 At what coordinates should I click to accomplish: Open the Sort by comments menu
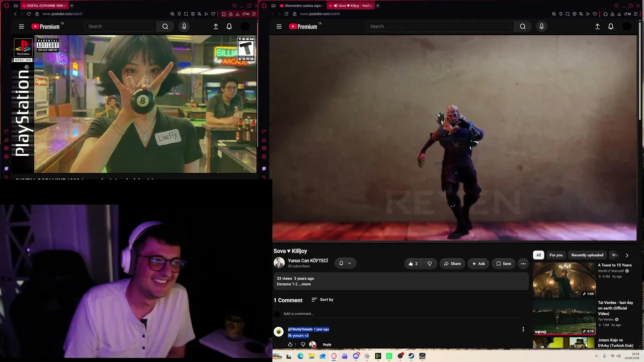coord(323,300)
